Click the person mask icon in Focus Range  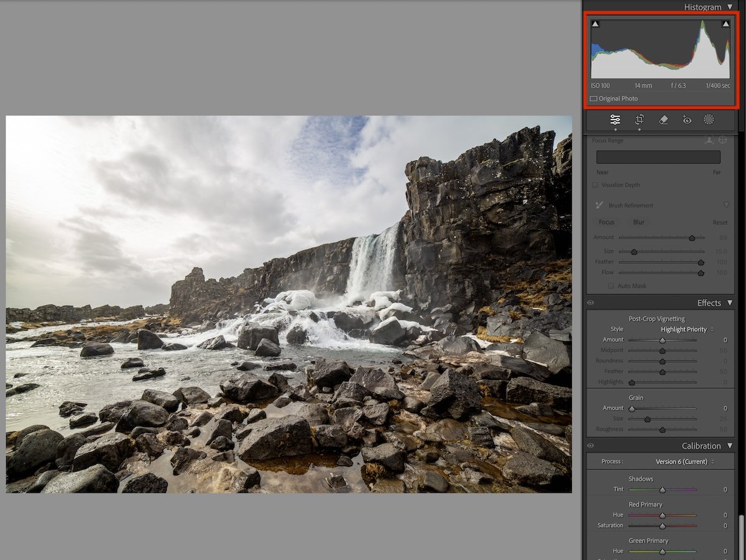tap(709, 140)
